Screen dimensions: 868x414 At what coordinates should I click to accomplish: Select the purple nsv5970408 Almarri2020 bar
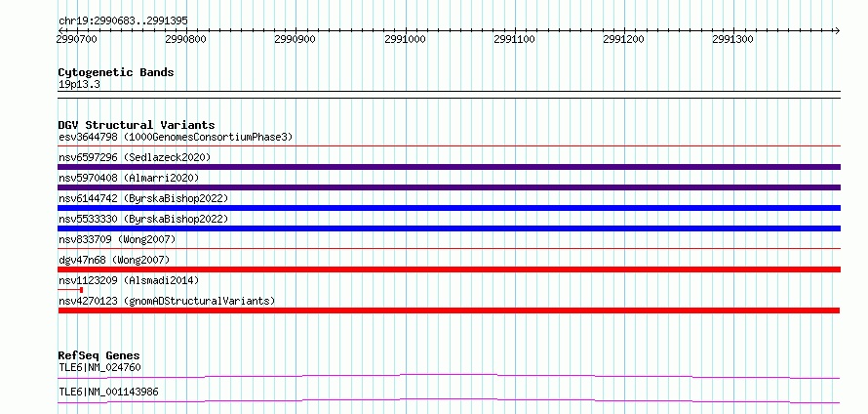point(449,187)
